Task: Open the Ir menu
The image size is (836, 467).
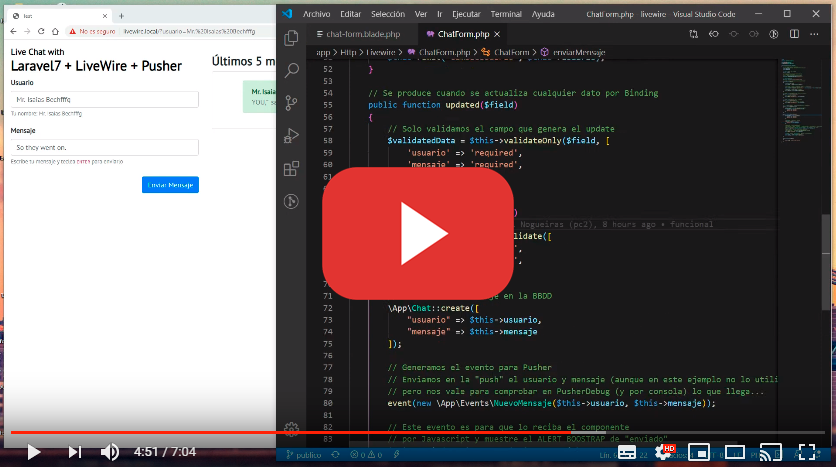Action: point(439,14)
